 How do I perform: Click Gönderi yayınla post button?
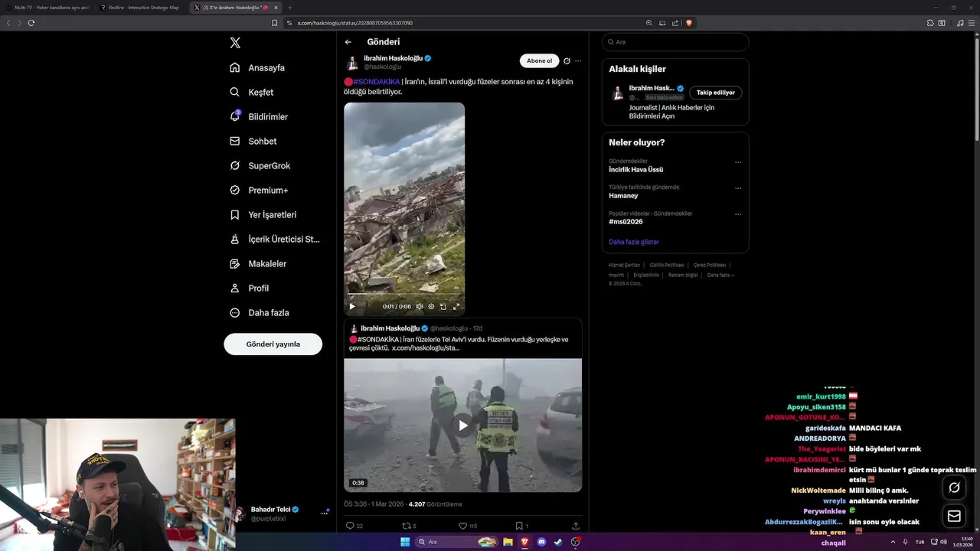click(273, 344)
